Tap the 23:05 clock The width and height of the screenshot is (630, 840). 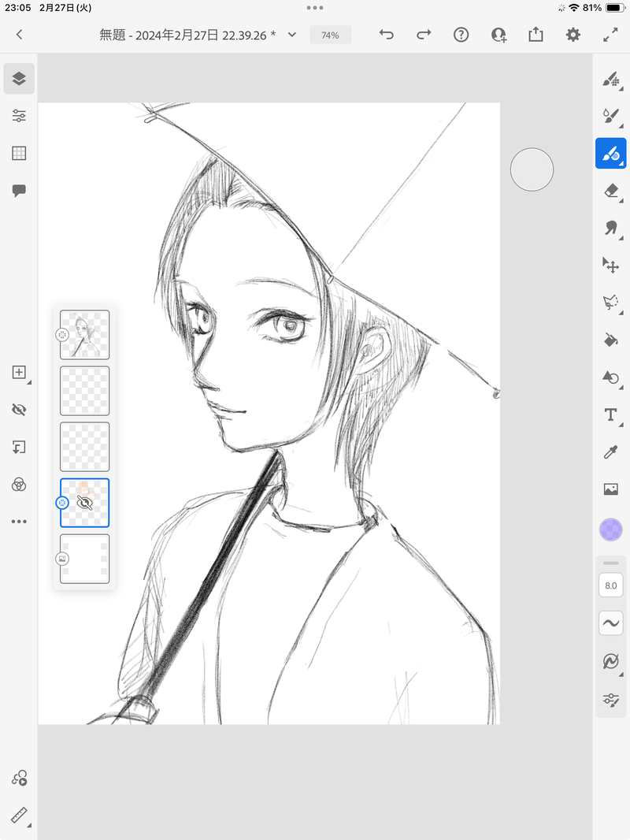coord(17,8)
